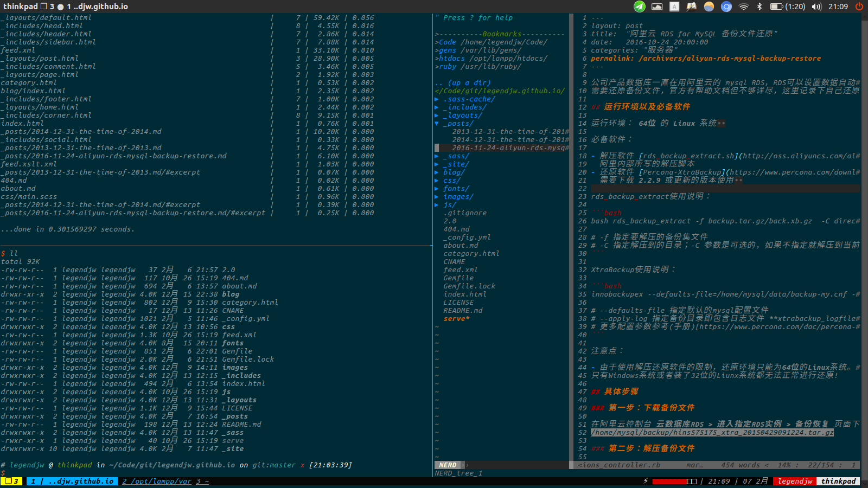
Task: Open the Wi-Fi network indicator
Action: click(744, 7)
